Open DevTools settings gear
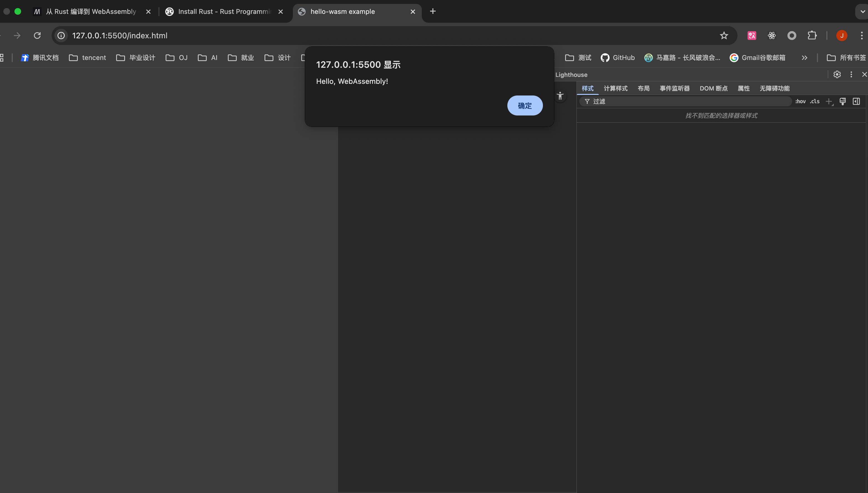868x493 pixels. (837, 74)
